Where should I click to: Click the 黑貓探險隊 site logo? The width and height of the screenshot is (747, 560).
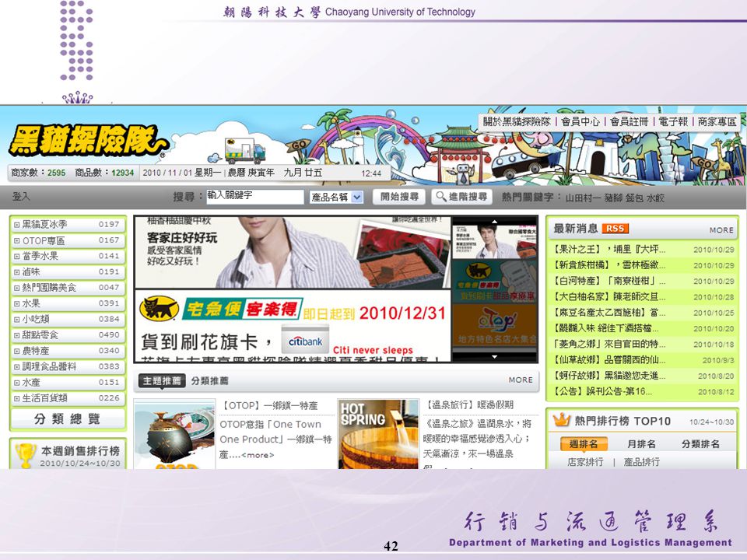(88, 141)
